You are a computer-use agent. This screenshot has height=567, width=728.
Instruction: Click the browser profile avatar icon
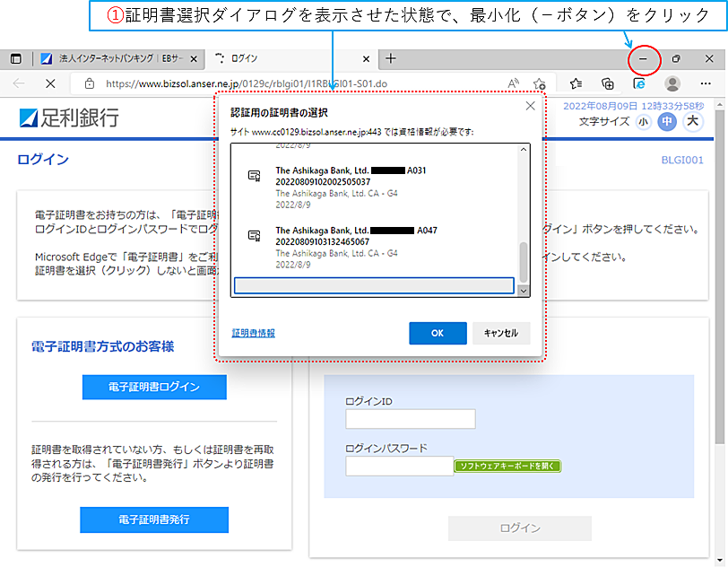(x=672, y=83)
